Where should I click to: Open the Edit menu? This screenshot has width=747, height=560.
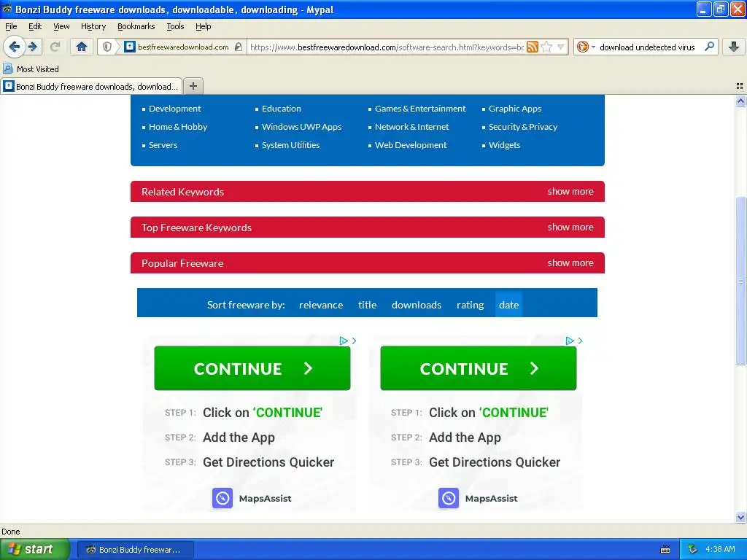click(35, 26)
